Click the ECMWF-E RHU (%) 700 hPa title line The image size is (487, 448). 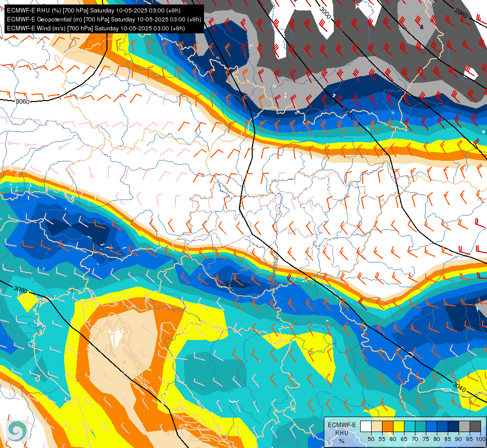[x=94, y=10]
